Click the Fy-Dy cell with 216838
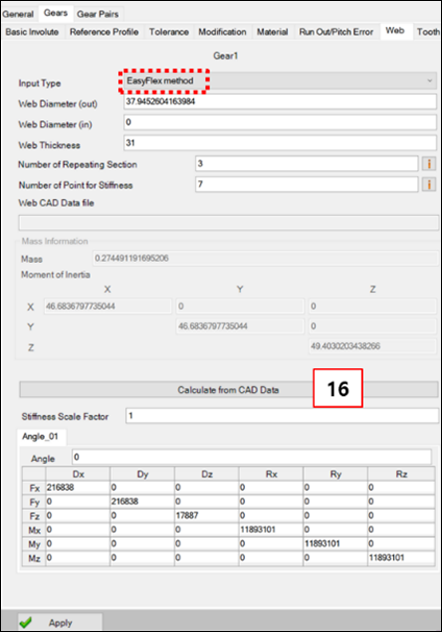 (142, 502)
